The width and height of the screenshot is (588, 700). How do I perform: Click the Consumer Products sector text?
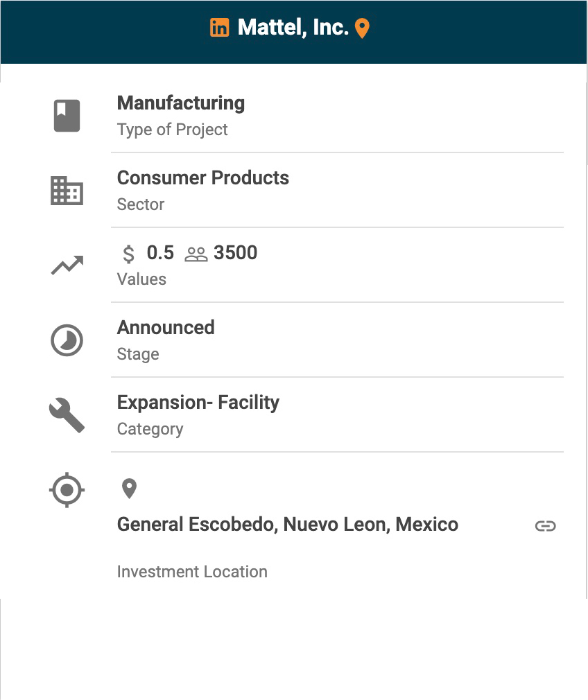click(x=203, y=178)
